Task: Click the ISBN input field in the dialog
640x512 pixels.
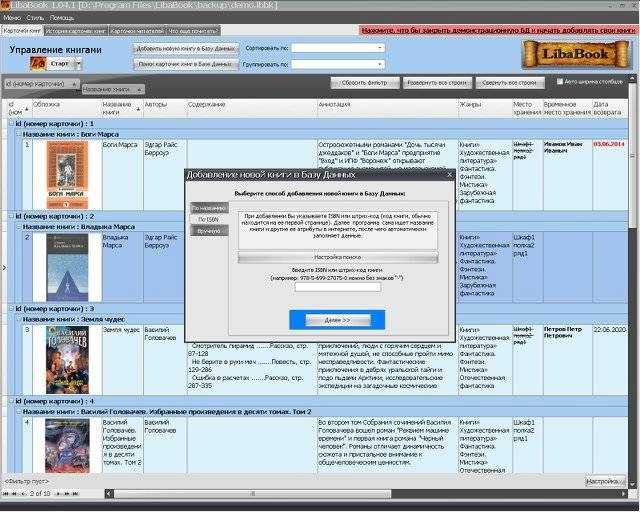Action: coord(338,287)
